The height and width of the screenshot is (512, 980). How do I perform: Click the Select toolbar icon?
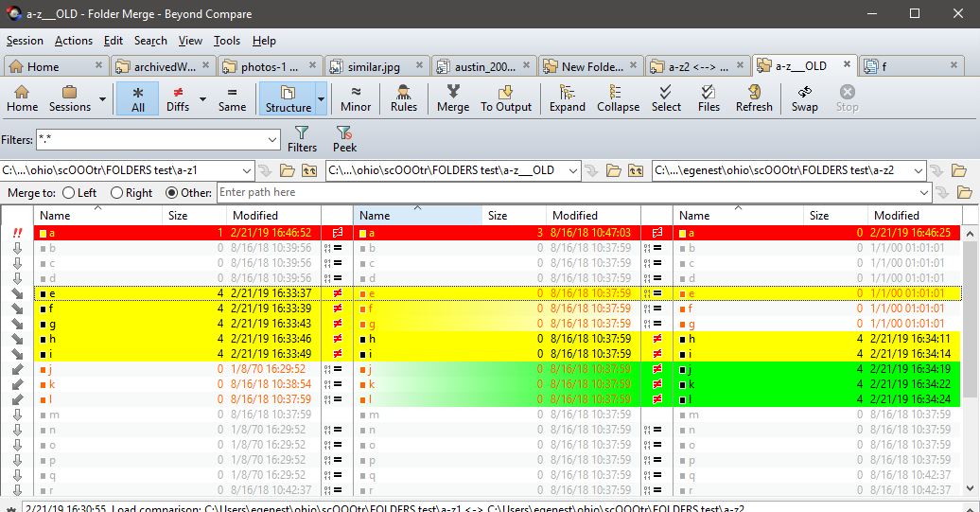[666, 98]
